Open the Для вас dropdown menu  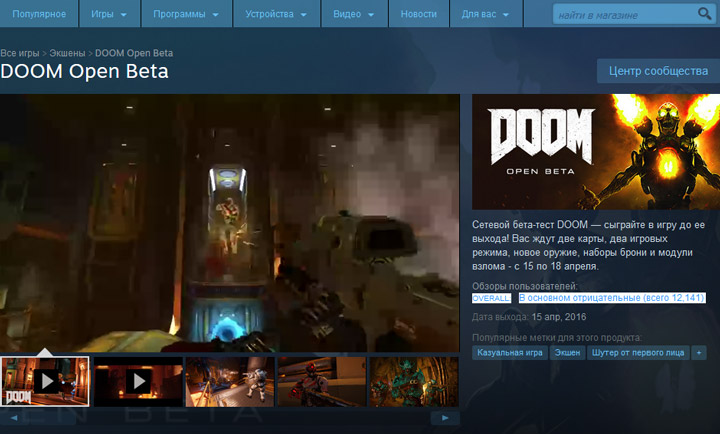tap(486, 14)
